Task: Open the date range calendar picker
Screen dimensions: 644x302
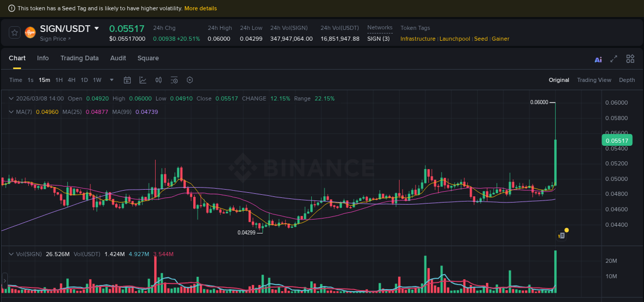Action: tap(127, 80)
